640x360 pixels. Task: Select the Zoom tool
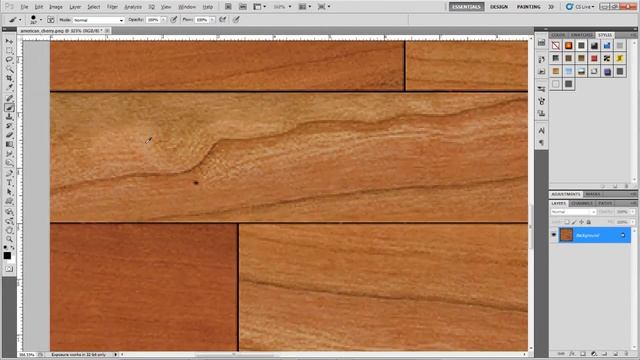pyautogui.click(x=9, y=239)
